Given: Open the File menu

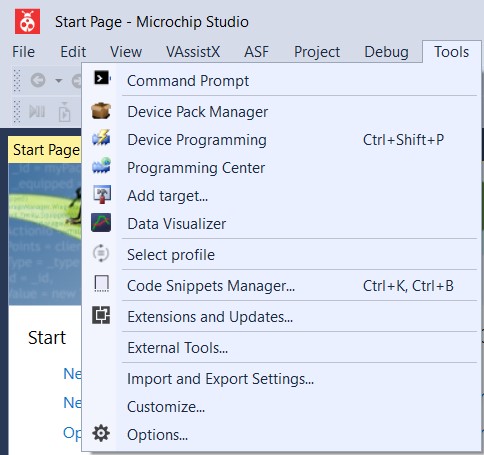Looking at the screenshot, I should (23, 52).
